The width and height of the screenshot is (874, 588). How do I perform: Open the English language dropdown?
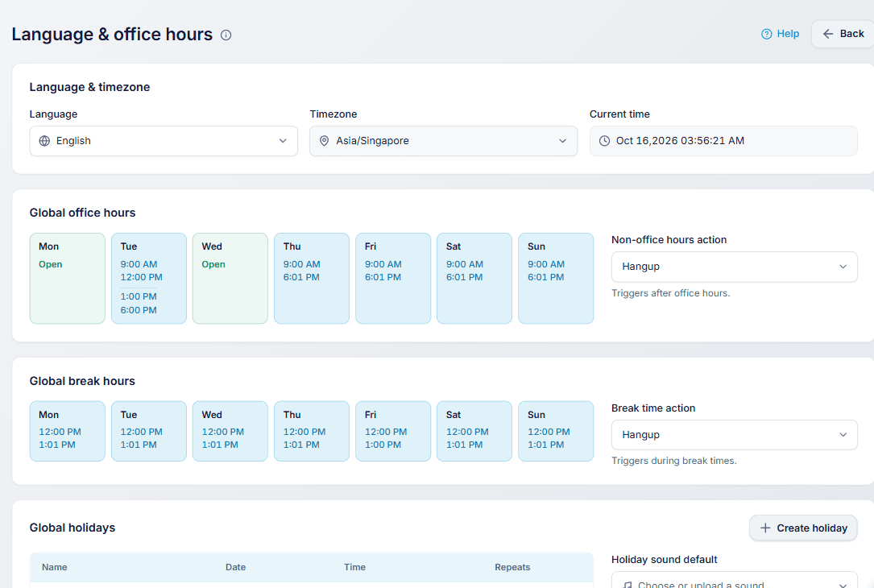[x=164, y=141]
